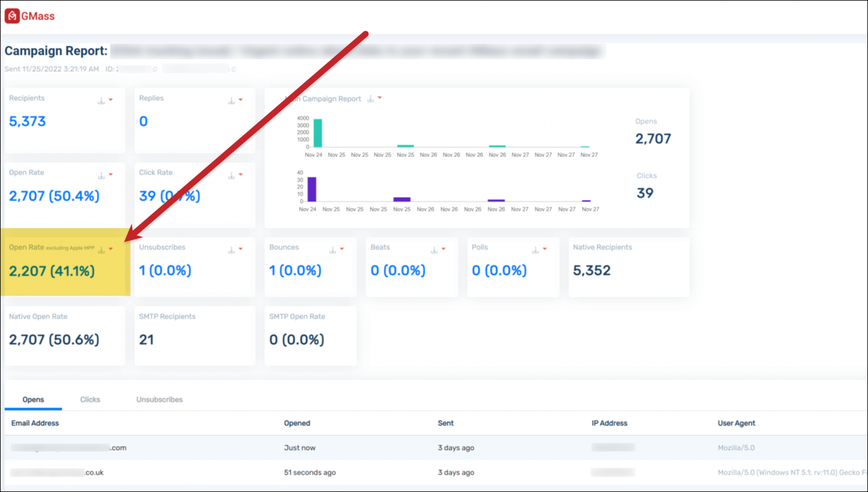
Task: Click the tallest teal bar in opens chart
Action: point(318,133)
